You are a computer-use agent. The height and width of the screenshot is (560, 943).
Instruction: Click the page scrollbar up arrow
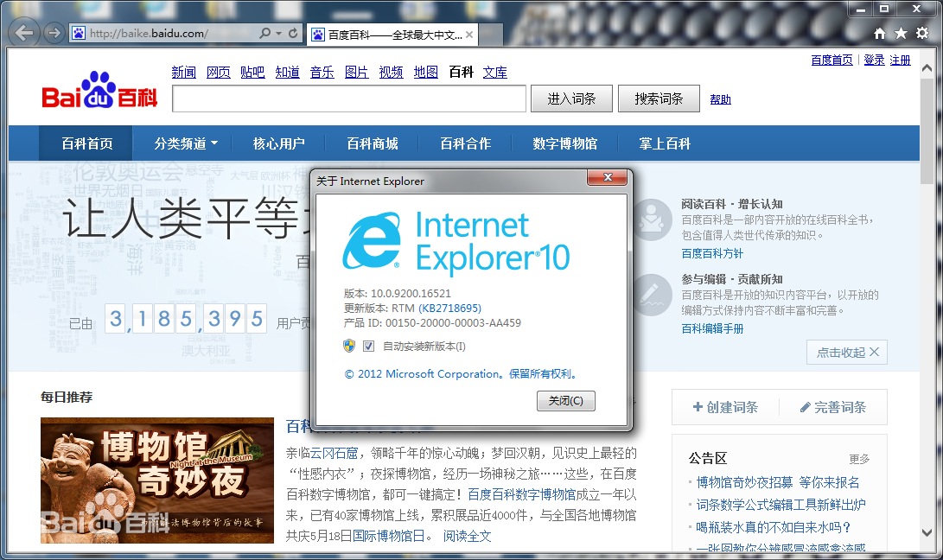[x=927, y=68]
